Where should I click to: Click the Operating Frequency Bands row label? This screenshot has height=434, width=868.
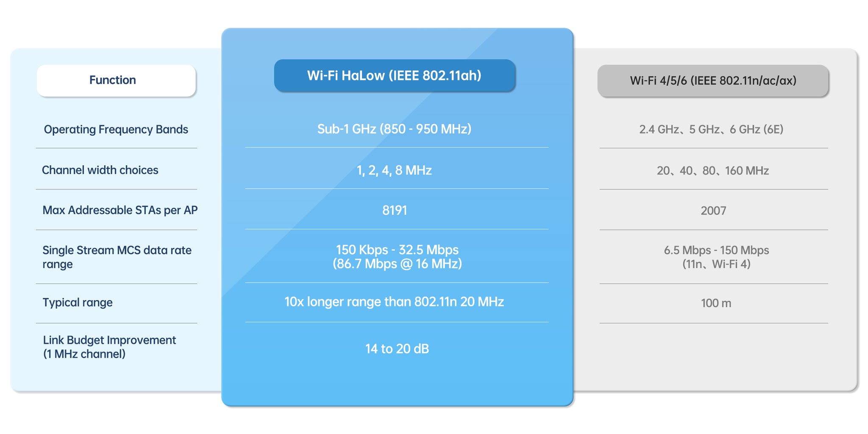coord(116,129)
